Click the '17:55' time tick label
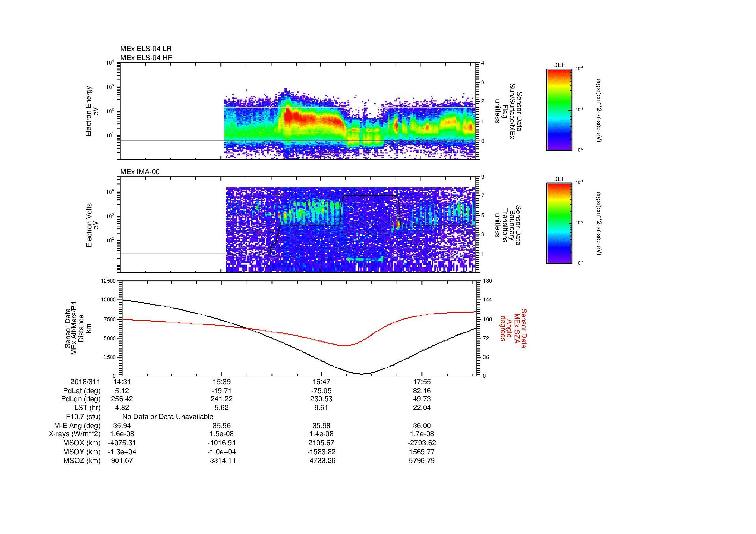The image size is (756, 534). click(x=422, y=382)
